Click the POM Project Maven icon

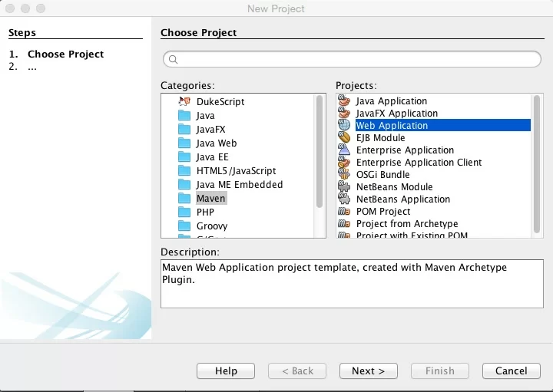pyautogui.click(x=344, y=211)
